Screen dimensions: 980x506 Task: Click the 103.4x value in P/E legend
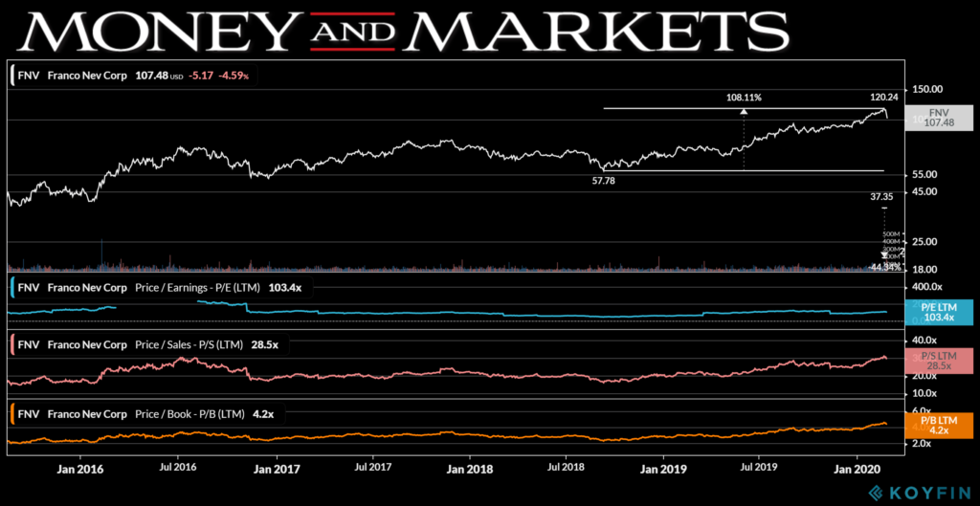286,289
